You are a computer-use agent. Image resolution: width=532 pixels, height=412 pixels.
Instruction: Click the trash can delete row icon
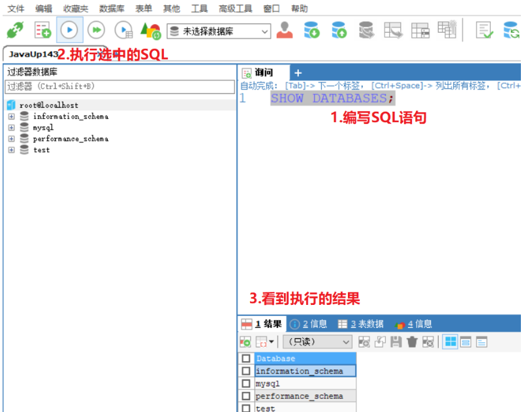[x=412, y=341]
